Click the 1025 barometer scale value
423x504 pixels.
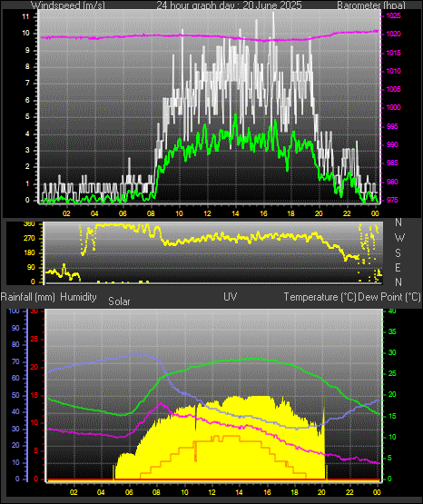coord(393,15)
